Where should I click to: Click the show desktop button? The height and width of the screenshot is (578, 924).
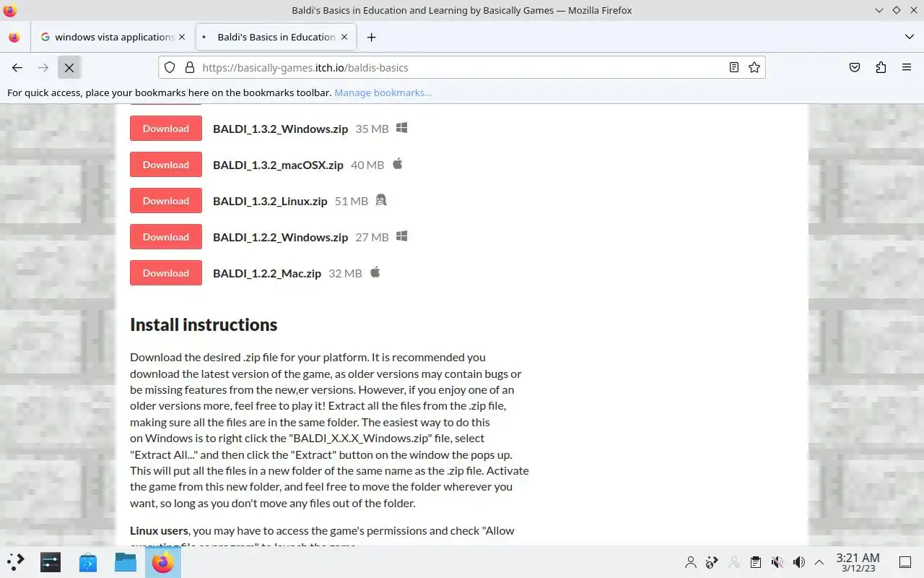click(x=905, y=562)
